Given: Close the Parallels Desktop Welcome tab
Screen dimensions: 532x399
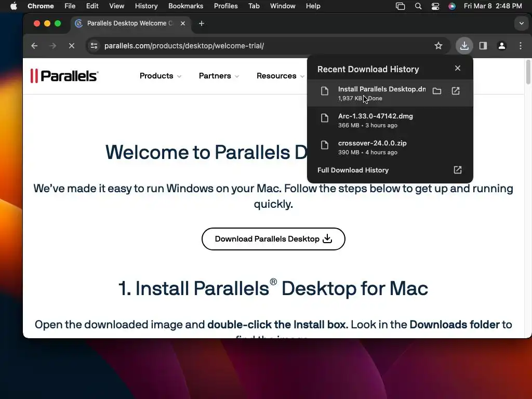Looking at the screenshot, I should [183, 23].
